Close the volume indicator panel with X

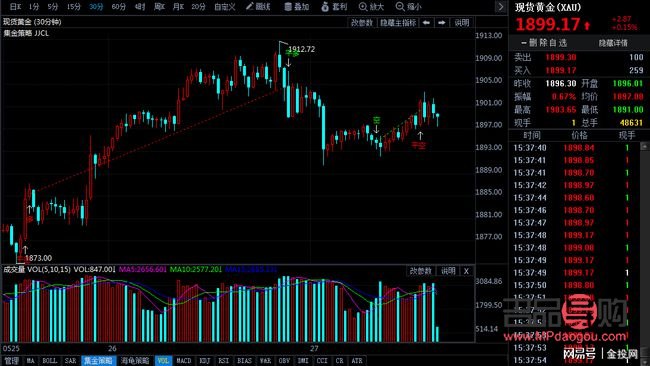click(x=466, y=271)
